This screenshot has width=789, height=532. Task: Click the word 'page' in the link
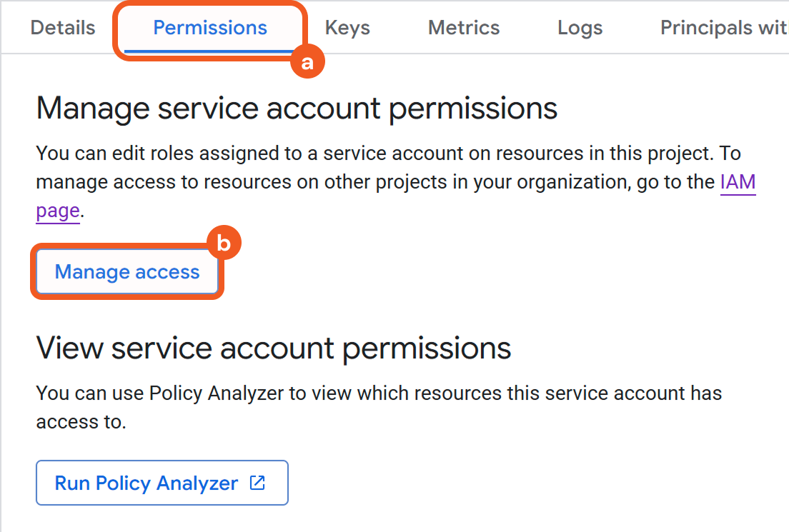(x=58, y=211)
